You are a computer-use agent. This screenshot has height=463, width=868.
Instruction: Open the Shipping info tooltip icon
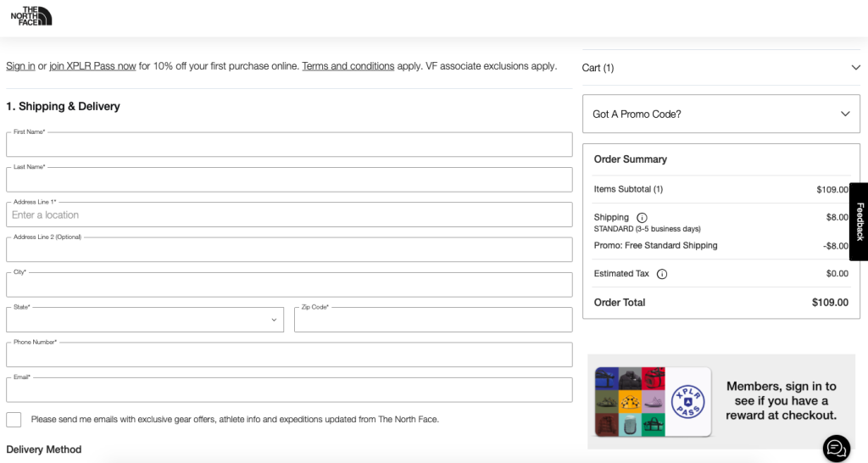click(642, 218)
